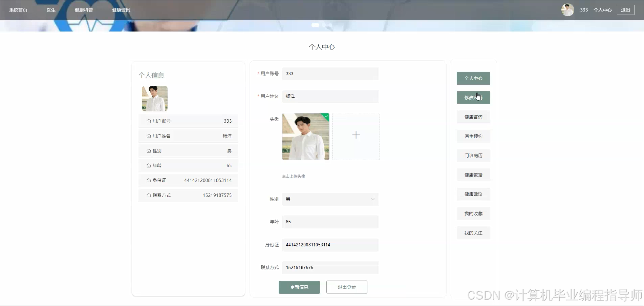Switch to the 医生 tab
Image resolution: width=644 pixels, height=306 pixels.
(x=51, y=10)
